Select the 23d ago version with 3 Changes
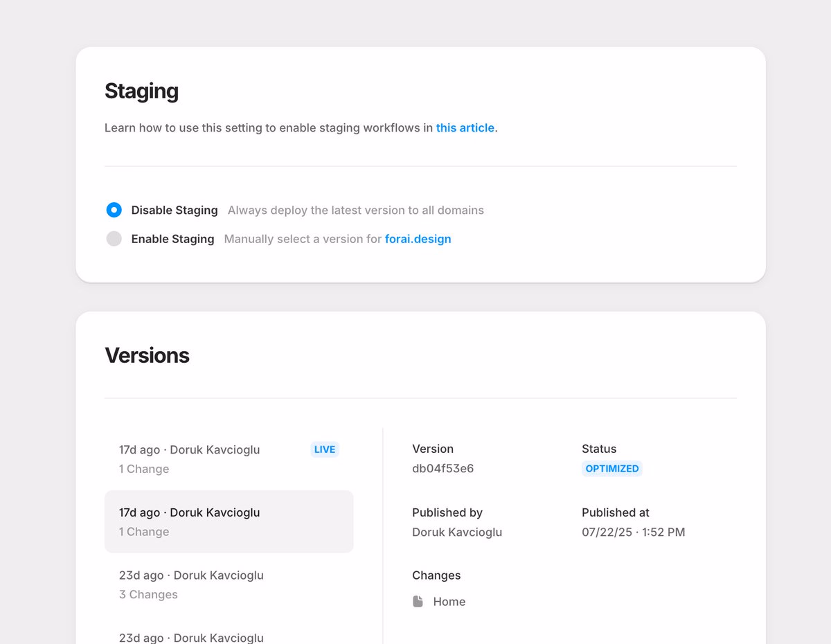 pos(229,584)
